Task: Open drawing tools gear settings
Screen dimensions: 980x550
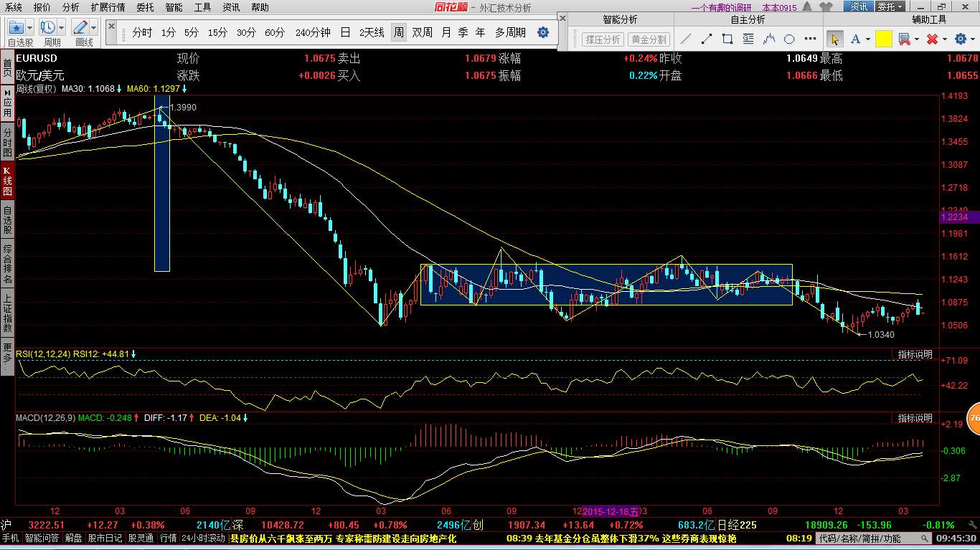Action: pos(960,39)
